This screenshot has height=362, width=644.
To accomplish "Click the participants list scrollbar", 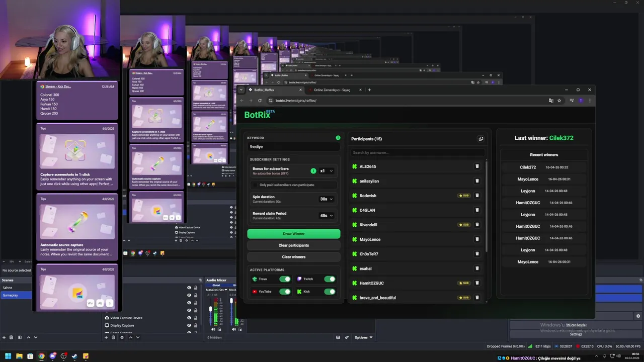I will pos(487,206).
